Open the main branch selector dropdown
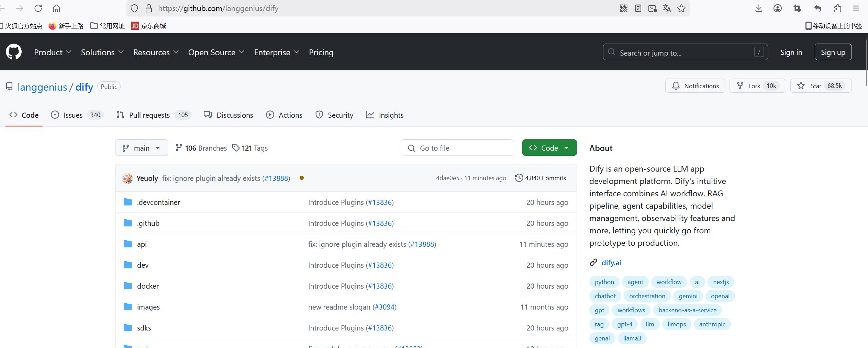The width and height of the screenshot is (868, 348). [x=142, y=148]
